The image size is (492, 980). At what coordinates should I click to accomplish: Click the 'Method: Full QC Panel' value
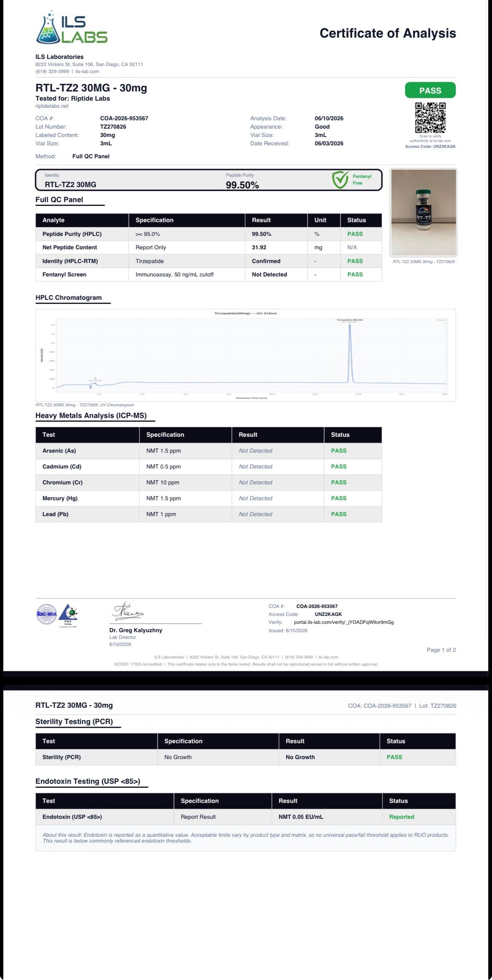(91, 156)
